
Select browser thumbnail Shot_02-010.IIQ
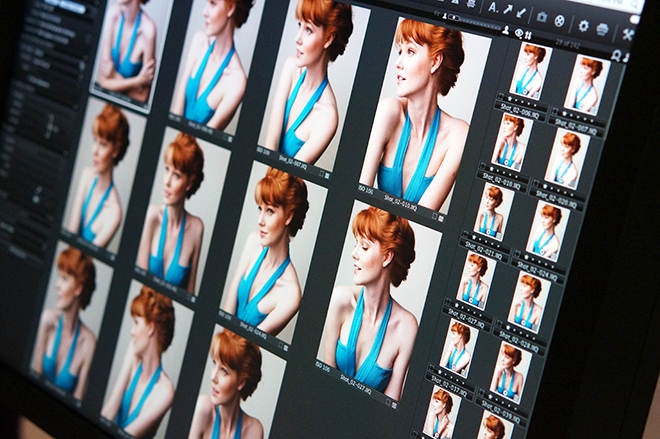(511, 142)
